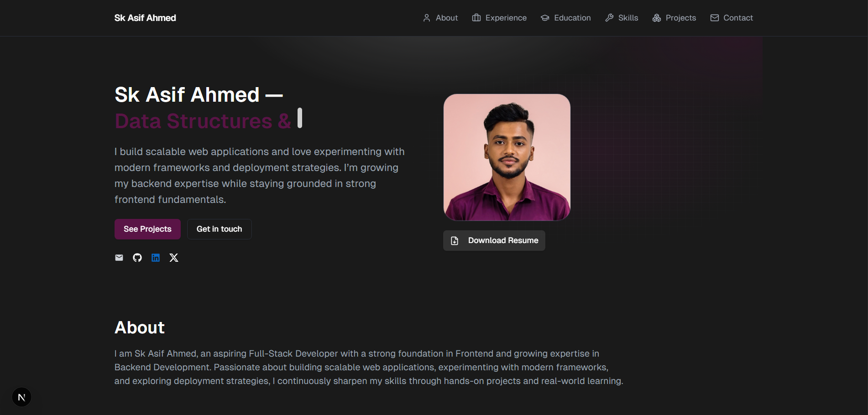The width and height of the screenshot is (868, 415).
Task: Click the profile photo thumbnail
Action: point(507,157)
